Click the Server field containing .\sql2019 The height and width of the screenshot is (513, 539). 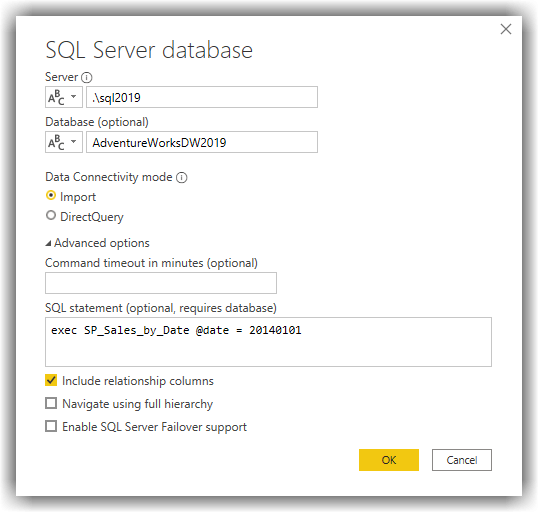coord(202,97)
